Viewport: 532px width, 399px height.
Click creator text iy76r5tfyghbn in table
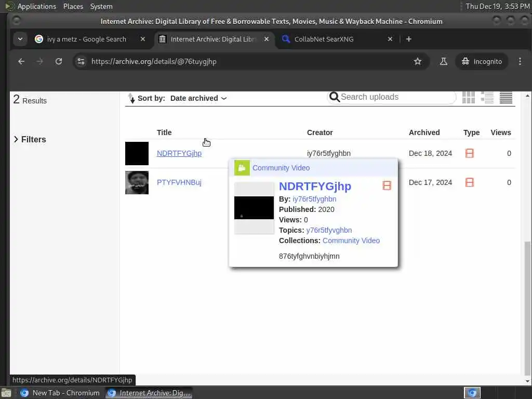click(328, 153)
